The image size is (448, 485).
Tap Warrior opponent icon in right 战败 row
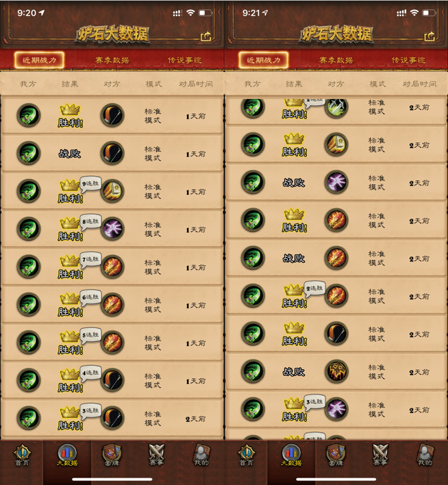(337, 371)
